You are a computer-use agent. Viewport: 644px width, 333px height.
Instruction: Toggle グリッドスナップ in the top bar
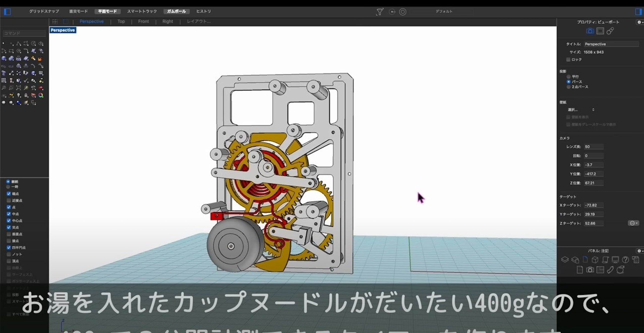pyautogui.click(x=44, y=11)
